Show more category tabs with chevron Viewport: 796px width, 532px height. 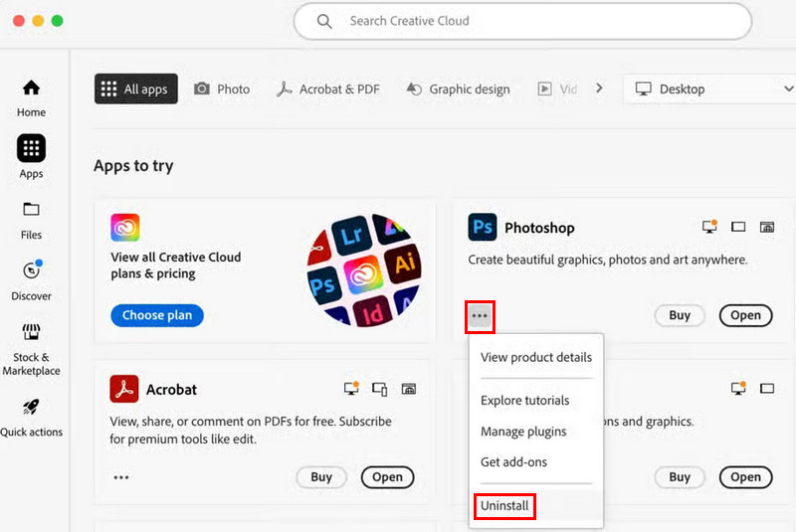point(600,89)
